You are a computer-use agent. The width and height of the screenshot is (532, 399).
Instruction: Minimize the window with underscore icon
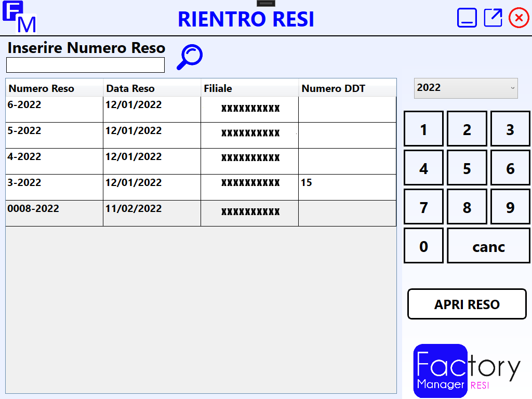pos(467,18)
